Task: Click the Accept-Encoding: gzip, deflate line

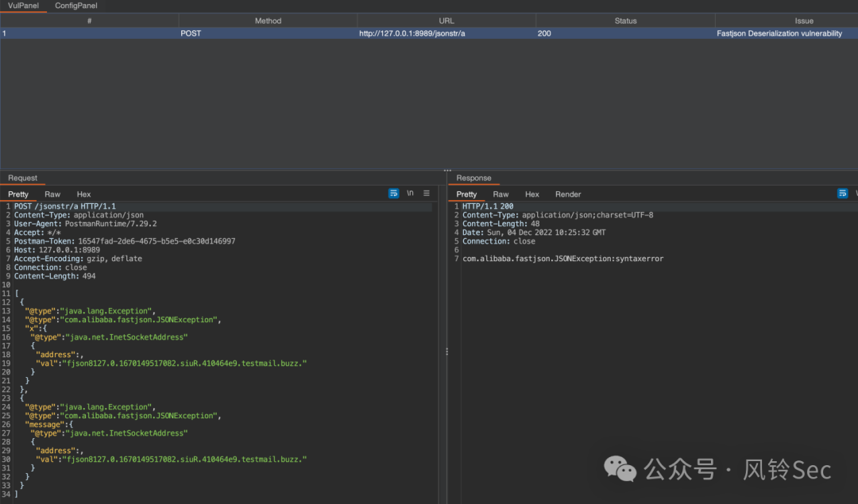Action: (78, 259)
